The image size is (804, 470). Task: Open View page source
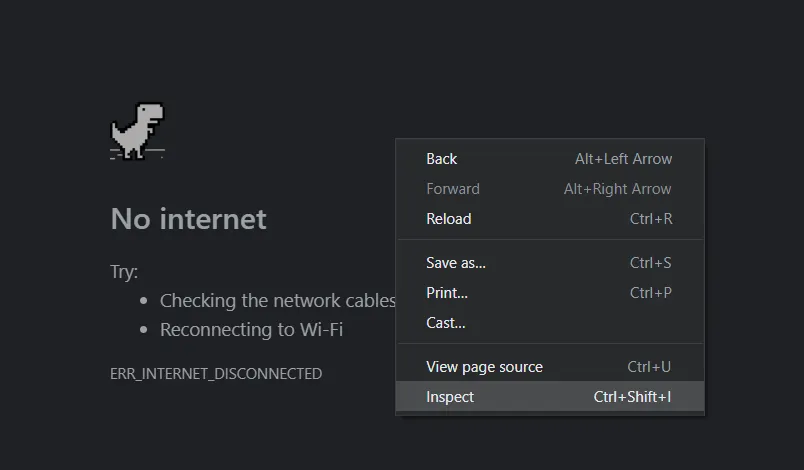(x=484, y=367)
